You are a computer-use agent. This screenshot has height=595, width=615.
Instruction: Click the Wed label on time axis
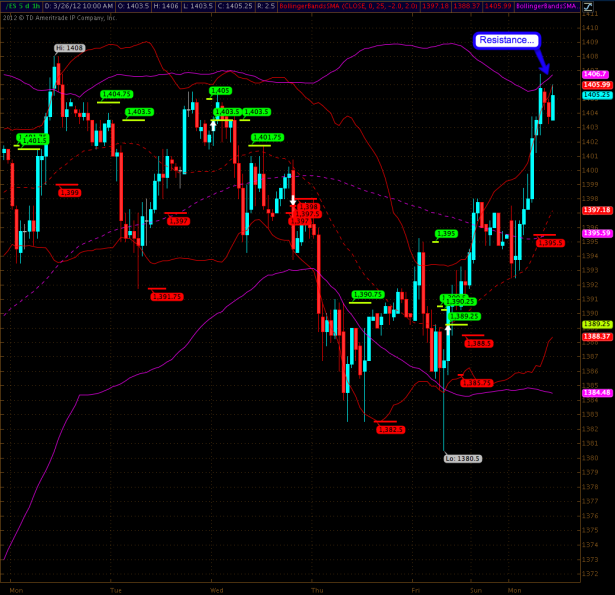coord(217,590)
